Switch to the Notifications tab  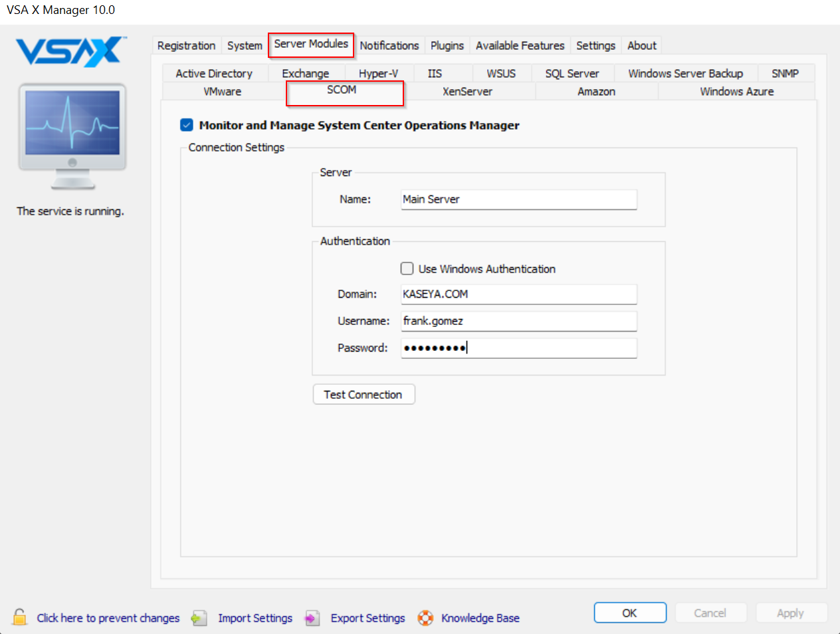click(x=389, y=45)
